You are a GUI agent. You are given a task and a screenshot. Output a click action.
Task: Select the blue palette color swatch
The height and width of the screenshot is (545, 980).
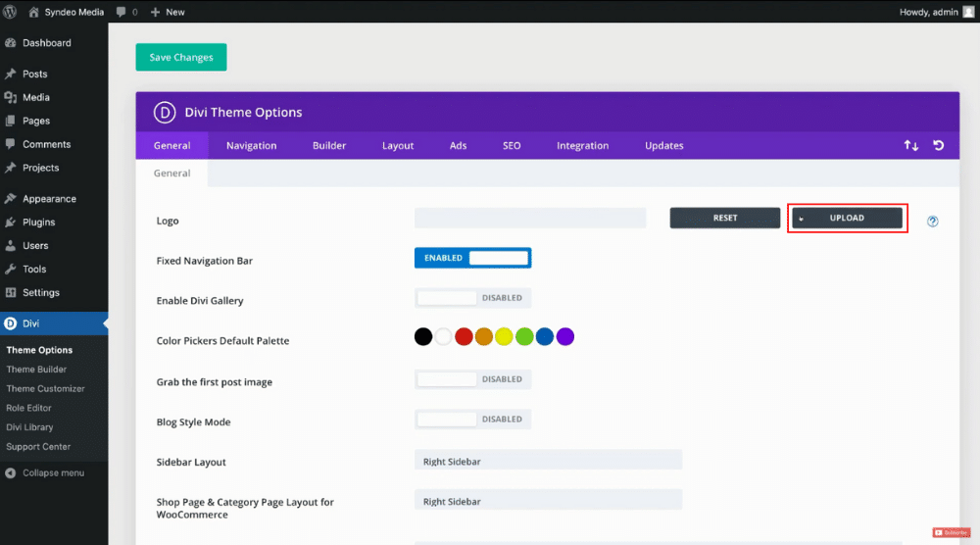coord(544,337)
